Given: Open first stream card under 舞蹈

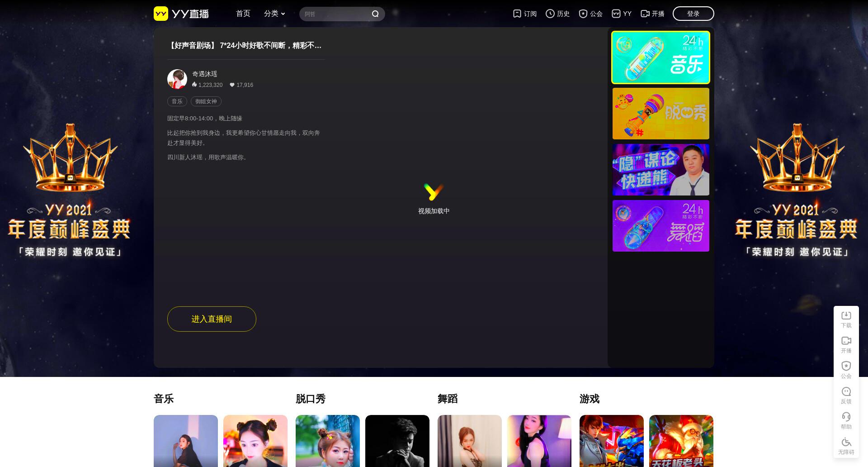Looking at the screenshot, I should pos(470,441).
